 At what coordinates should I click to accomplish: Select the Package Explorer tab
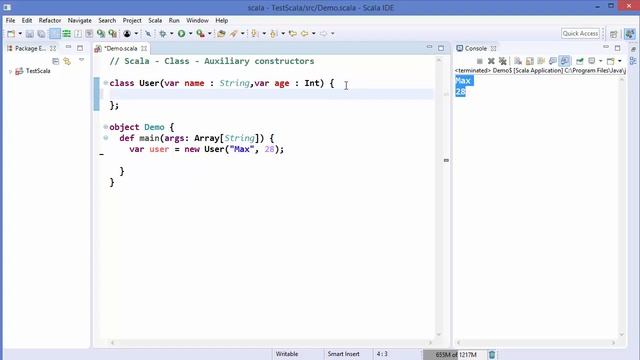(x=30, y=49)
